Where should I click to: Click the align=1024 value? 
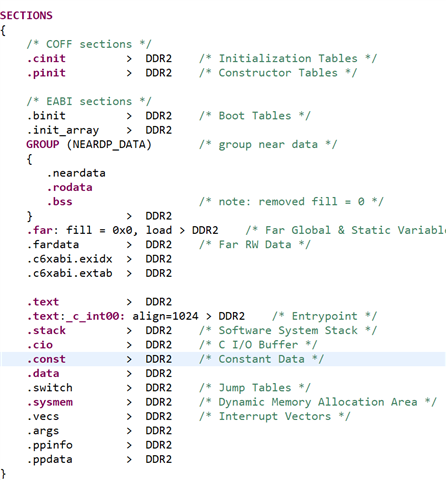click(165, 316)
